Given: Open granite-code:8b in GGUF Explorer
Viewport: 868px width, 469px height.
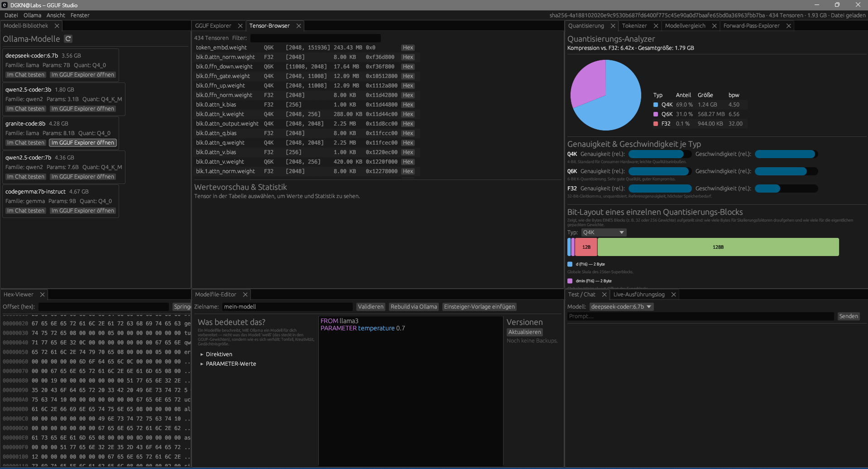Looking at the screenshot, I should coord(83,143).
